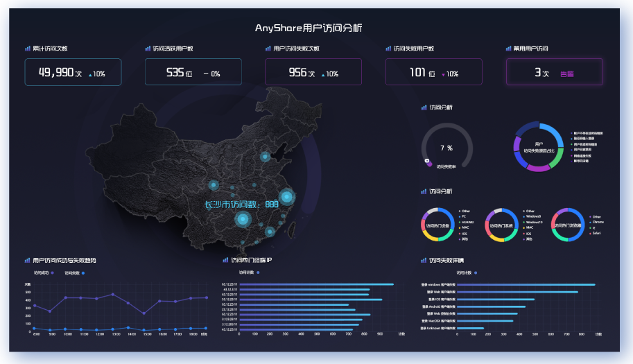
Task: Click the 13:00 peak point on success line
Action: pos(112,295)
